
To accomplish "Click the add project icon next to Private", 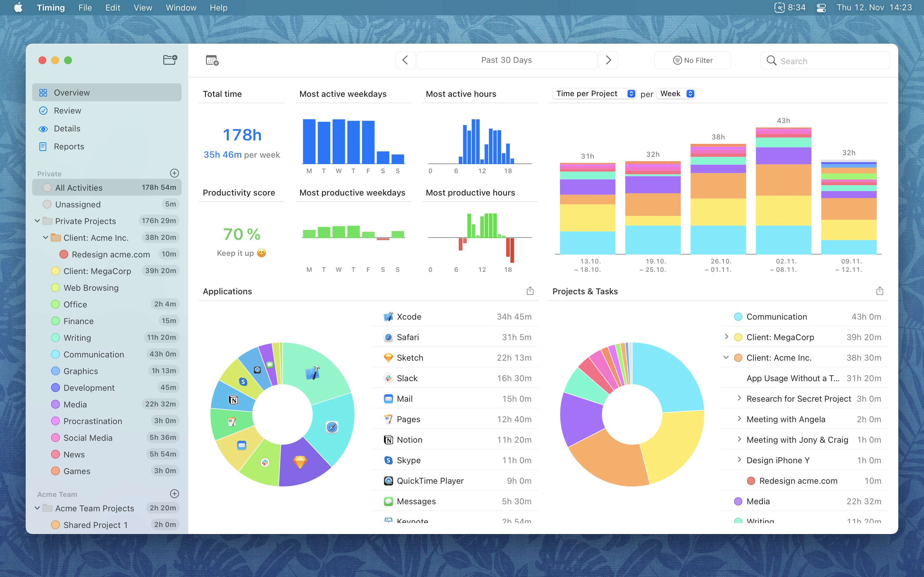I will (x=174, y=173).
